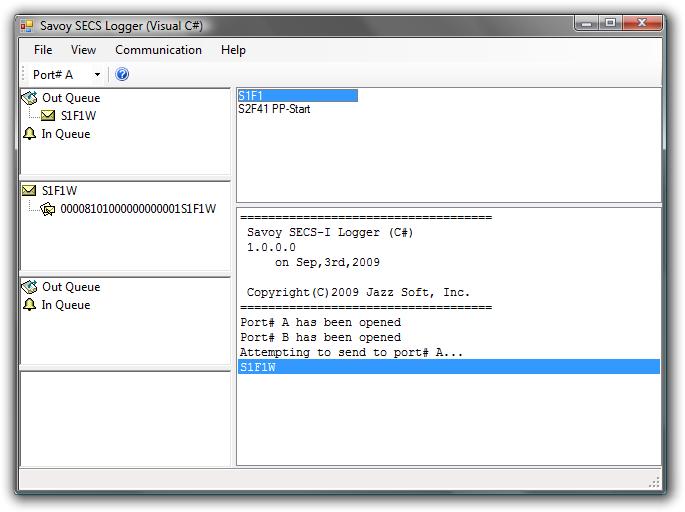Click the highlighted S1F1W log line
Viewport: 685px width, 512px height.
tap(449, 367)
